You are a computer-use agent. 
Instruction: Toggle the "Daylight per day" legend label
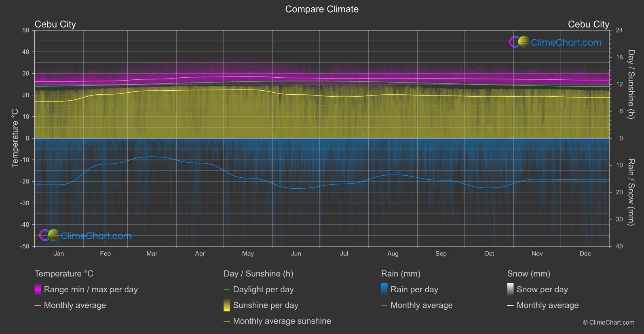[x=263, y=289]
